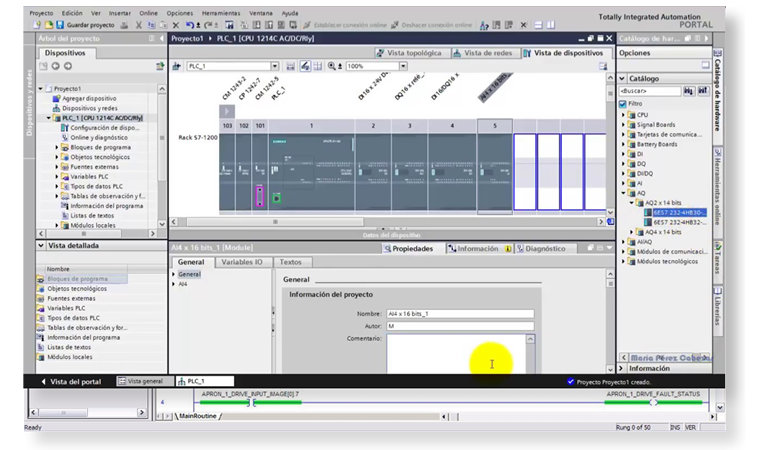Expand the rack slots arrow above slot 103
The image size is (768, 450).
(x=227, y=112)
